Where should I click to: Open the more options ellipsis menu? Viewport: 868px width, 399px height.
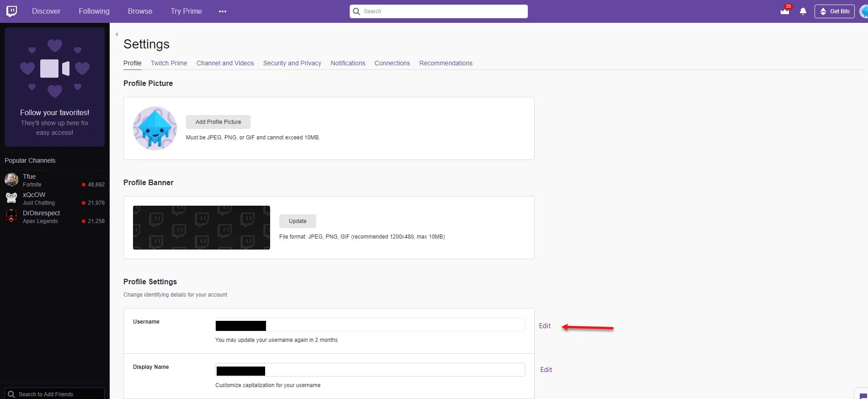click(x=223, y=11)
